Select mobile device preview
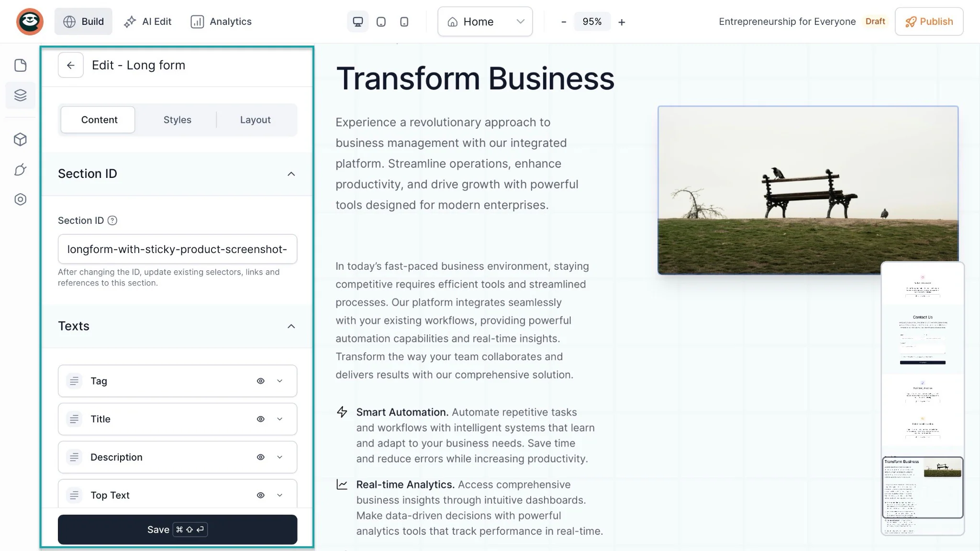Image resolution: width=980 pixels, height=551 pixels. click(x=404, y=22)
